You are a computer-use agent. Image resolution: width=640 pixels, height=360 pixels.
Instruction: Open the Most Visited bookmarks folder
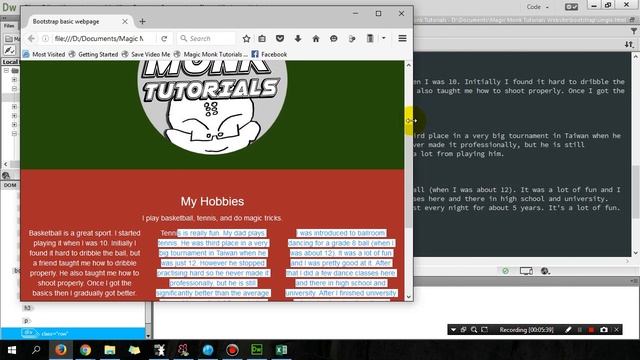44,54
